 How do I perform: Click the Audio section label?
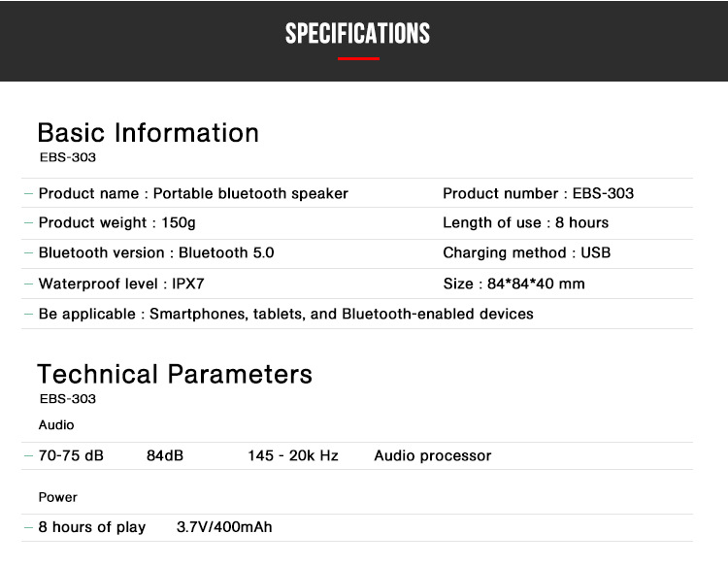[56, 424]
